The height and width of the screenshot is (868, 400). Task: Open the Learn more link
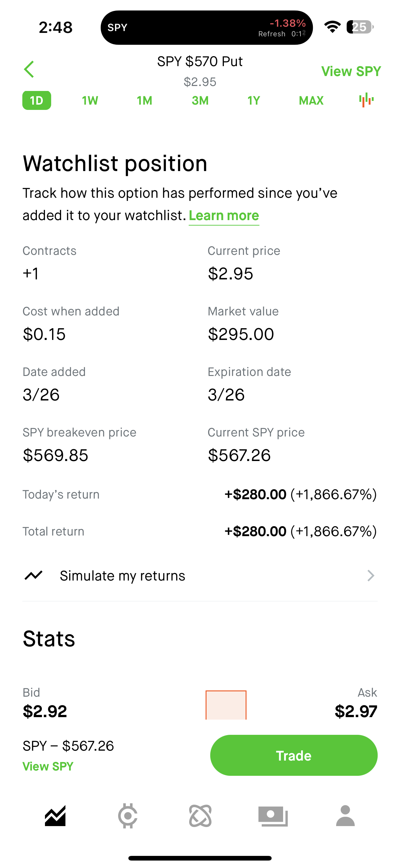point(224,216)
